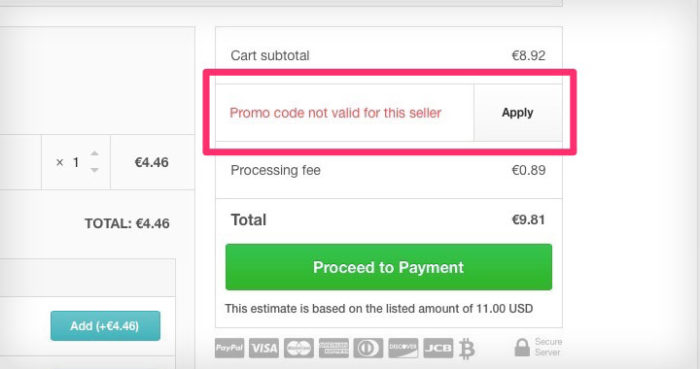Click the 11.00 USD estimate note
The width and height of the screenshot is (700, 369).
click(x=379, y=309)
